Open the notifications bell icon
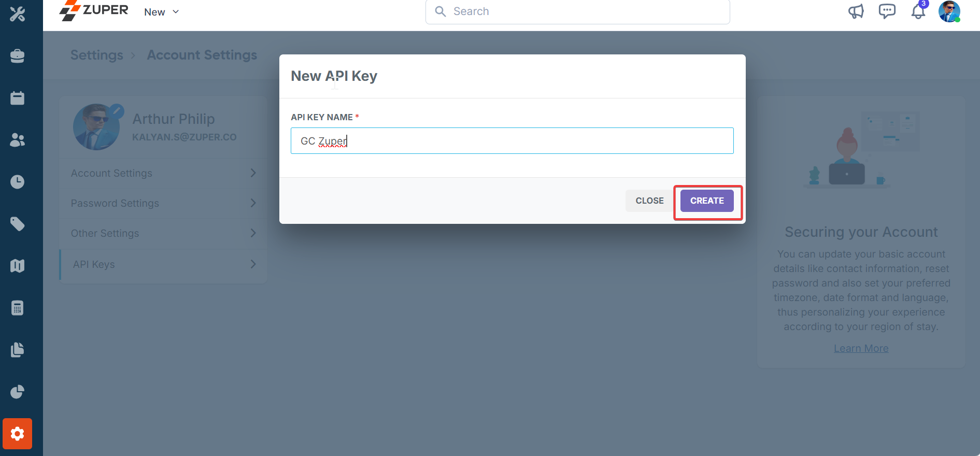 coord(918,11)
